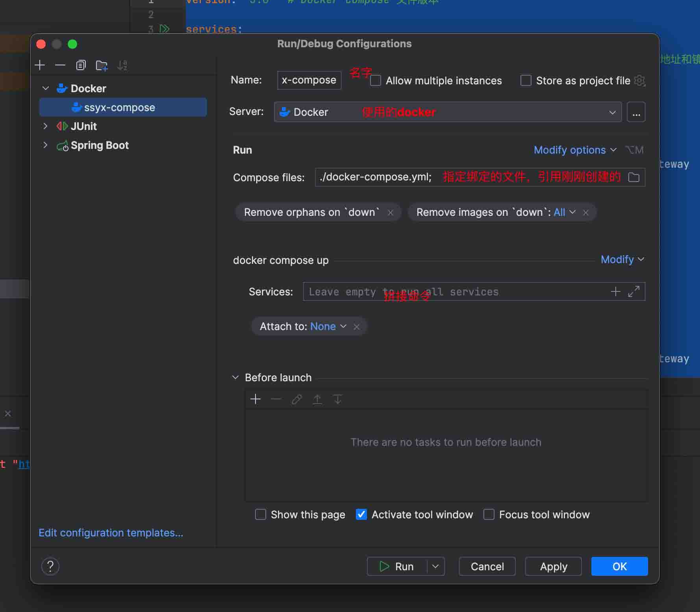Expand the Services field editor
Viewport: 700px width, 612px height.
coord(634,292)
